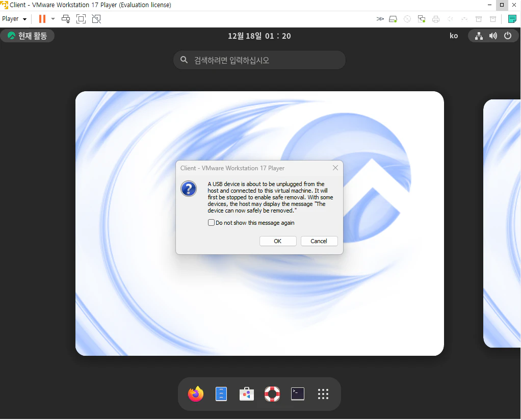Screen dimensions: 521x420
Task: Close the VMware USB dialog with X
Action: (x=335, y=168)
